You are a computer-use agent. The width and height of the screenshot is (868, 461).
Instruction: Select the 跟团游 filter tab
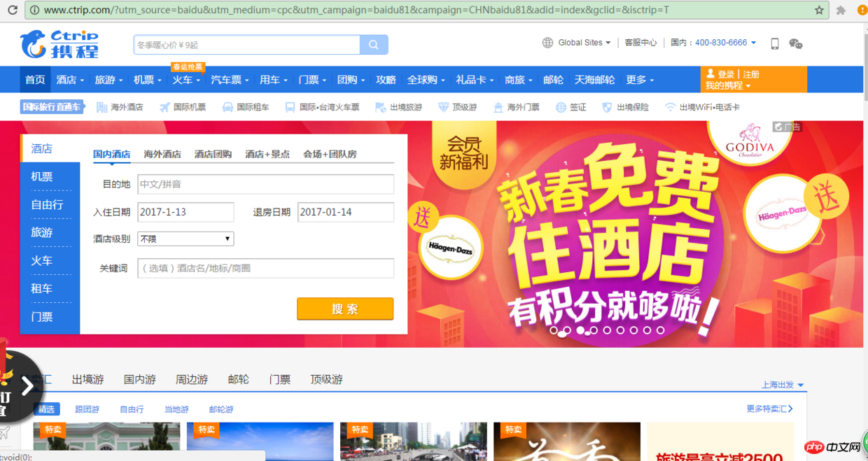(87, 409)
